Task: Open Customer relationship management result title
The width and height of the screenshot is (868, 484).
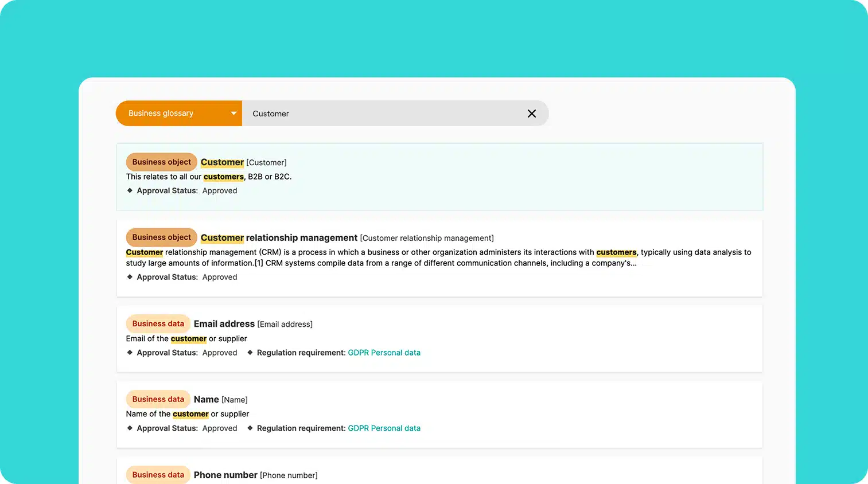Action: point(279,238)
